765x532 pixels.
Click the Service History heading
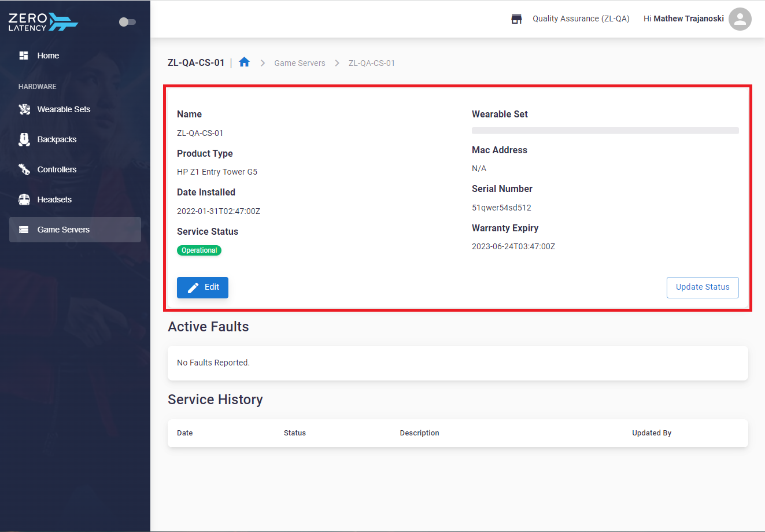215,400
